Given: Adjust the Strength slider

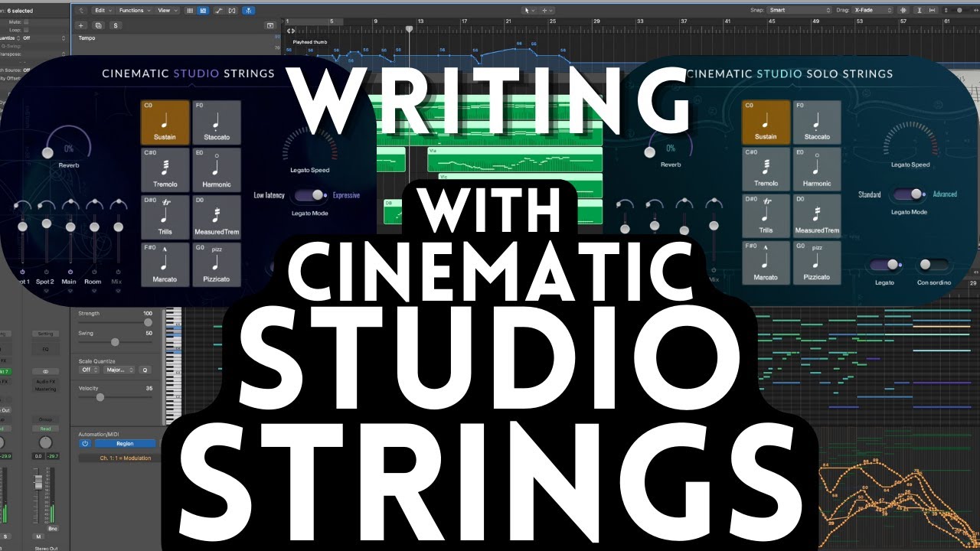Looking at the screenshot, I should 115,322.
